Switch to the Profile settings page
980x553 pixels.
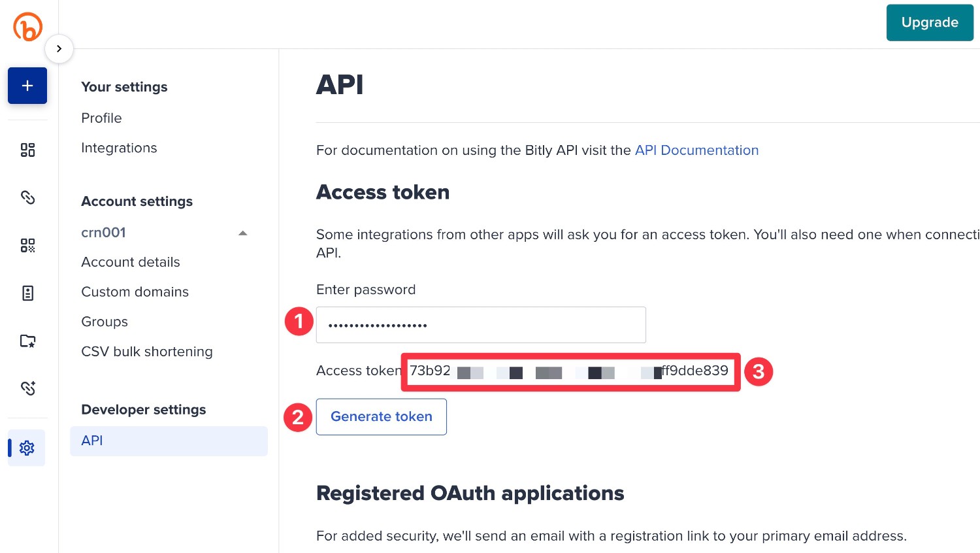[101, 118]
